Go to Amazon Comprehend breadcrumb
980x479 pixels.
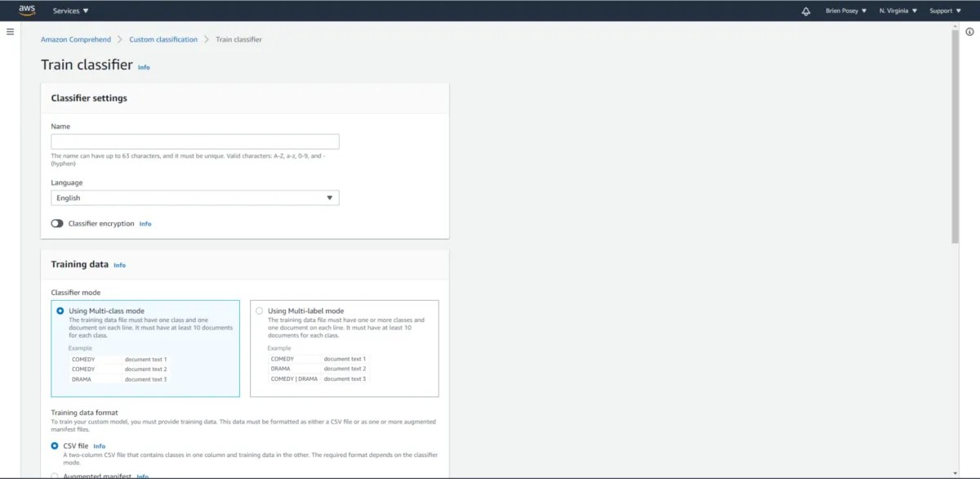click(76, 39)
